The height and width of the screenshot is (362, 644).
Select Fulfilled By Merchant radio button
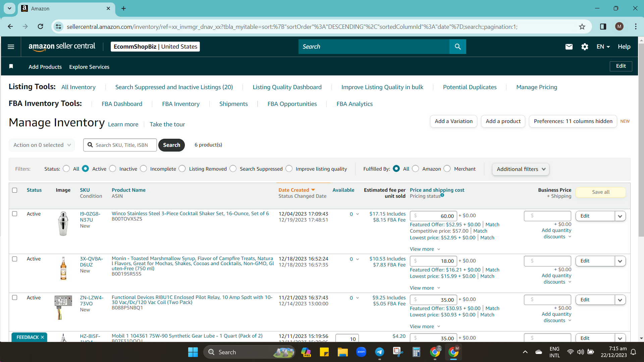(447, 169)
